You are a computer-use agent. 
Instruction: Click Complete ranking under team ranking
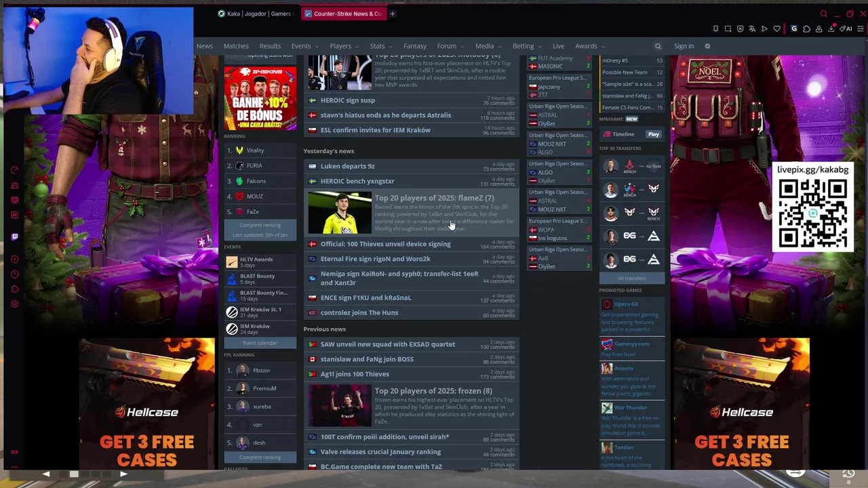(260, 225)
